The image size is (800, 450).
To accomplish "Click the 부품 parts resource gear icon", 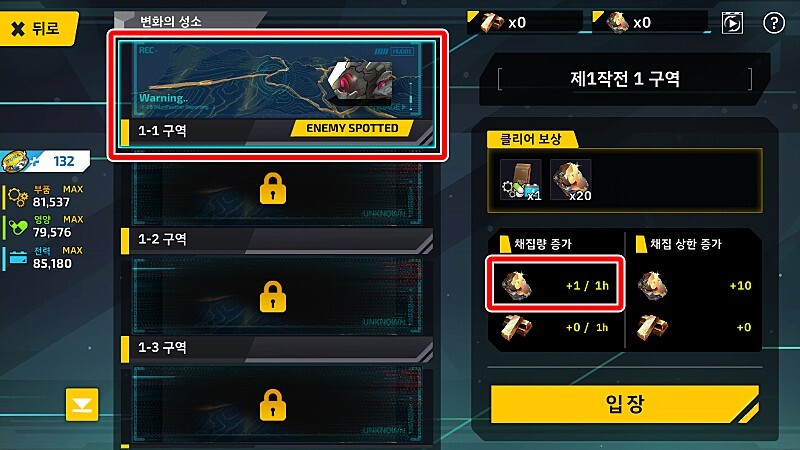I will (x=18, y=197).
